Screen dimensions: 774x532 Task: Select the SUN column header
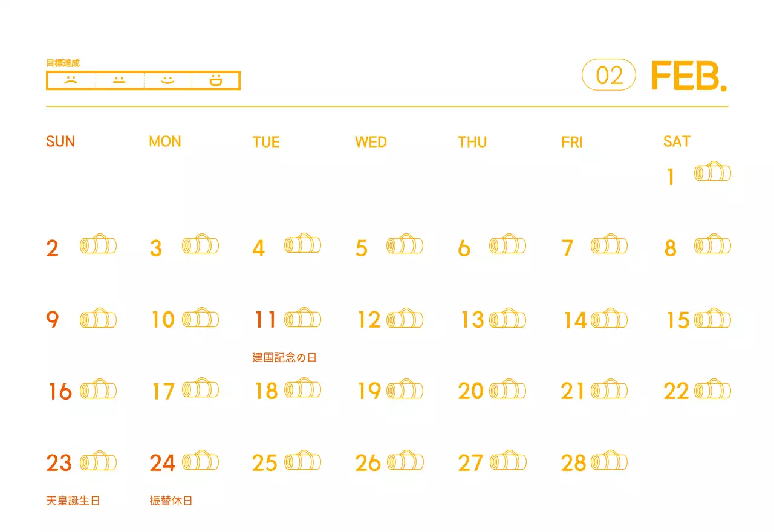60,141
